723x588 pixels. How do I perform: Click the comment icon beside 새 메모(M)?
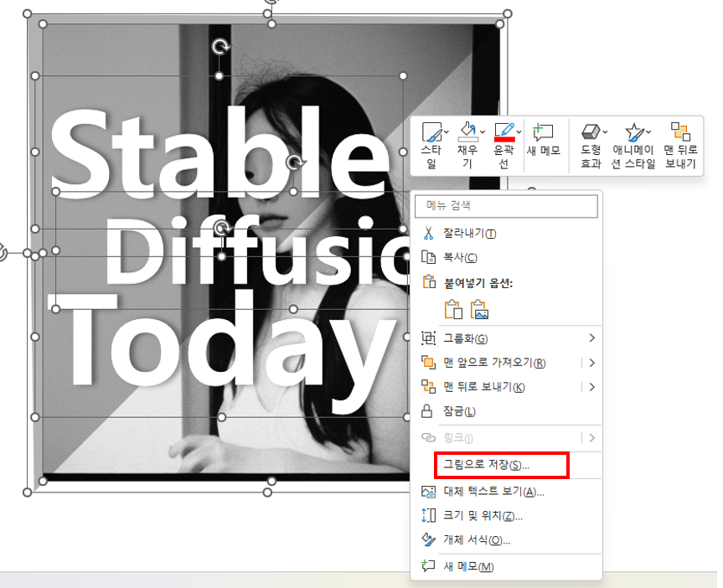point(428,565)
